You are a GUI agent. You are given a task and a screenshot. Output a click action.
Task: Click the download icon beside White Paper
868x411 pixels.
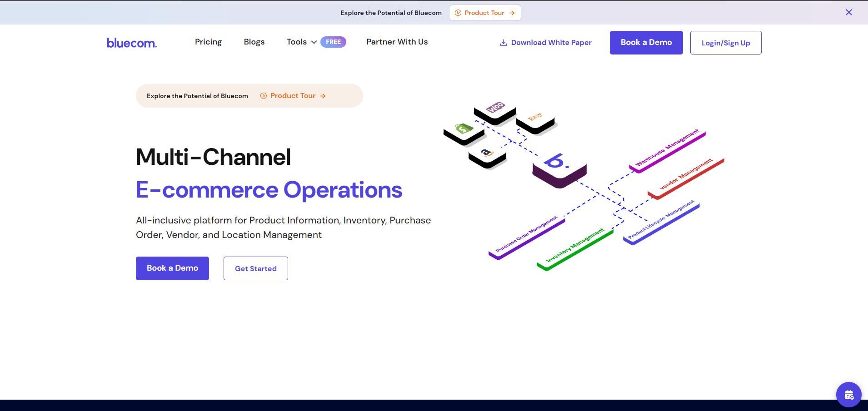pyautogui.click(x=503, y=43)
